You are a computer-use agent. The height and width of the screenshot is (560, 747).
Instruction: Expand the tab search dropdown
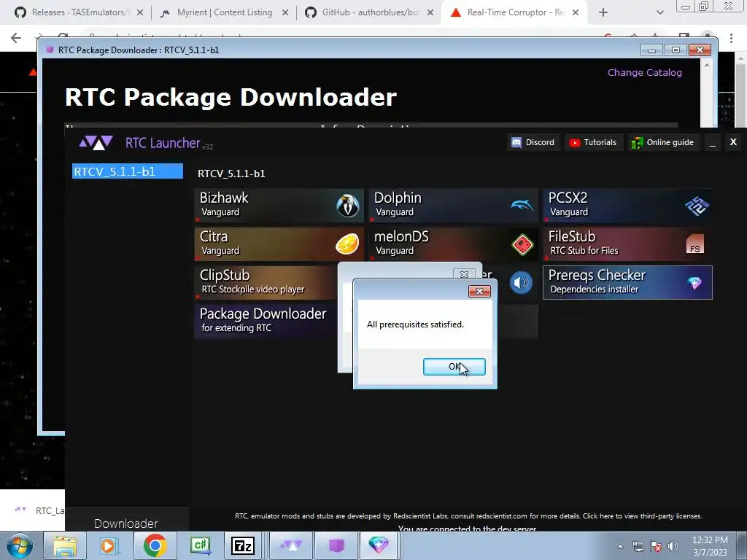(659, 13)
